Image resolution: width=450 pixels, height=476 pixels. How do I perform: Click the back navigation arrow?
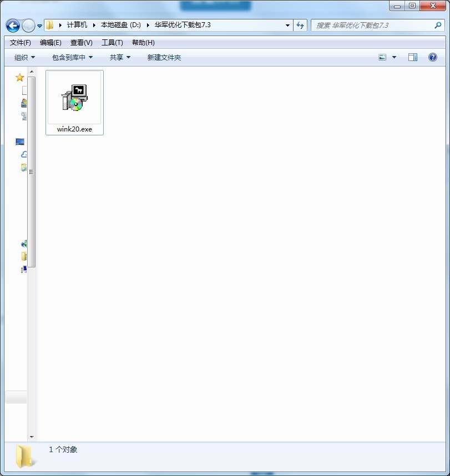pyautogui.click(x=12, y=25)
